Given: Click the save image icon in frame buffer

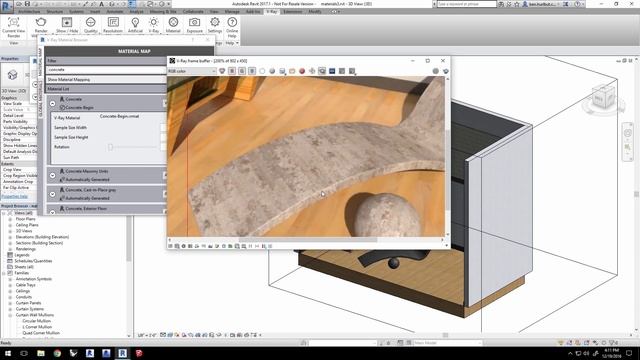Looking at the screenshot, I should pyautogui.click(x=282, y=71).
